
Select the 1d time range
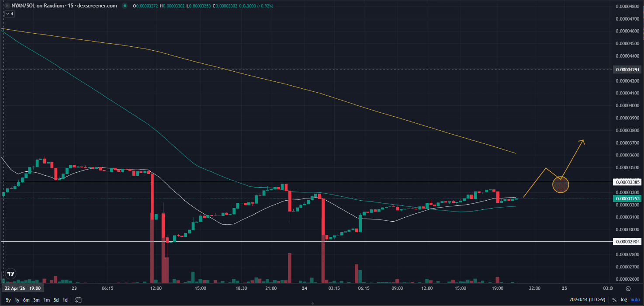[x=65, y=300]
